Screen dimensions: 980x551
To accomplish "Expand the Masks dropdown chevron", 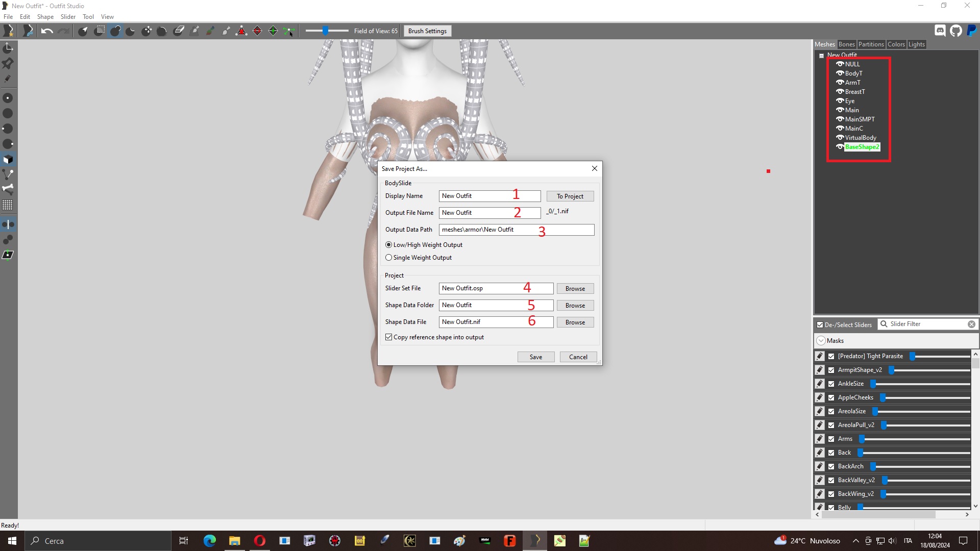I will pos(821,341).
